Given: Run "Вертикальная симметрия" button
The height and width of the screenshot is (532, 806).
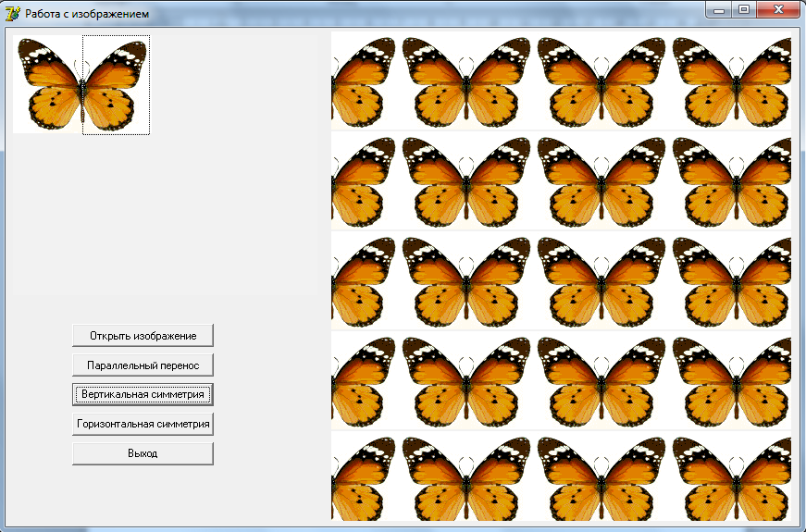Looking at the screenshot, I should click(x=143, y=394).
